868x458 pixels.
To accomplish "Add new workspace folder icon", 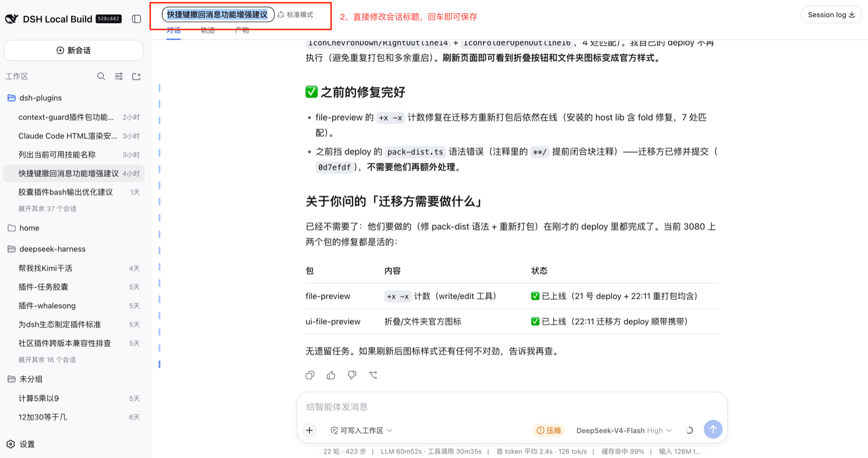I will click(137, 76).
